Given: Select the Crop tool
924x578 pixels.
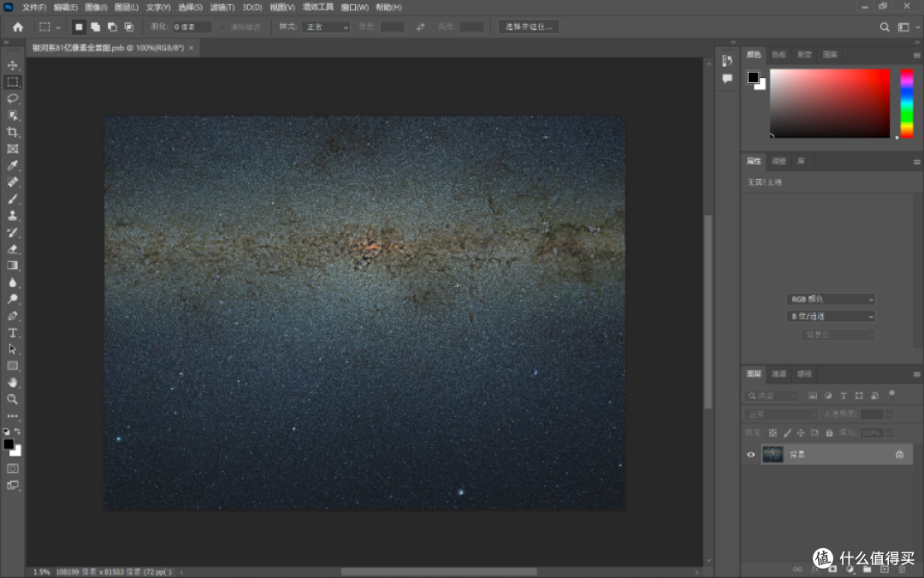Looking at the screenshot, I should click(x=12, y=132).
